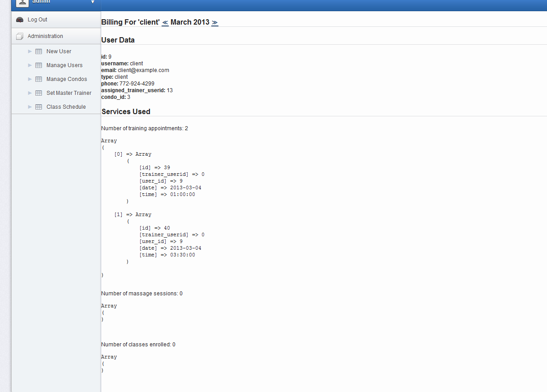Click the table icon beside New User
Viewport: 547px width, 392px height.
38,51
